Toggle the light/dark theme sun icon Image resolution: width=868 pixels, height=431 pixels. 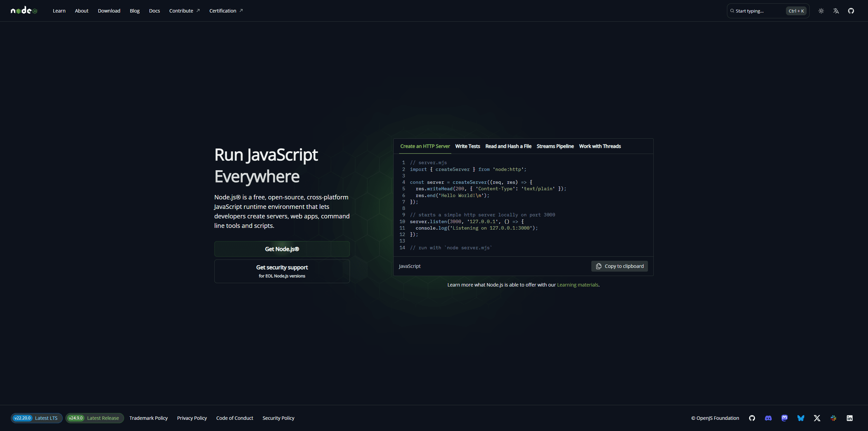pyautogui.click(x=821, y=11)
